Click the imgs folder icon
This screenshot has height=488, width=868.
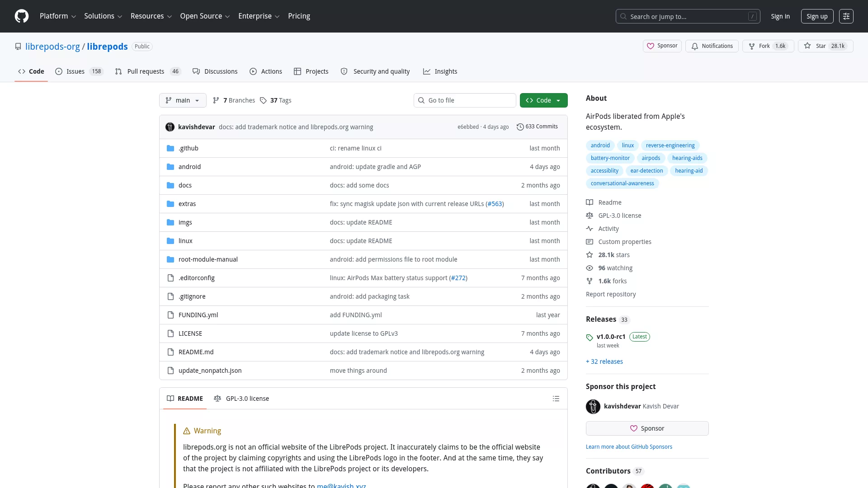click(x=170, y=222)
